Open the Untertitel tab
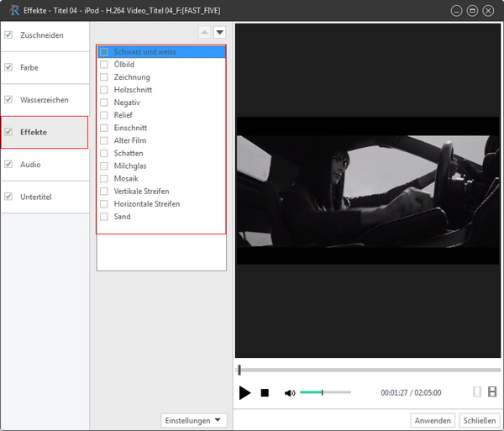 (45, 197)
